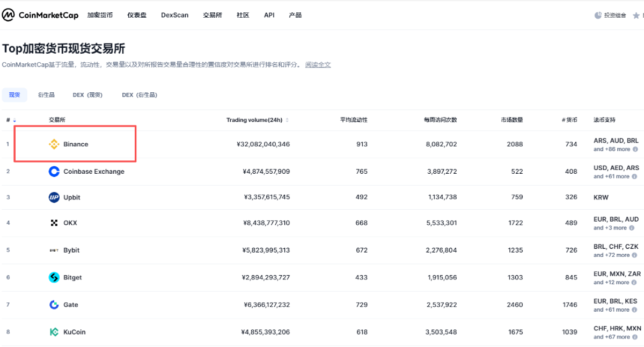Select Bybit volume ¥5,823,995,313
Screen dimensions: 644x347
coord(266,250)
